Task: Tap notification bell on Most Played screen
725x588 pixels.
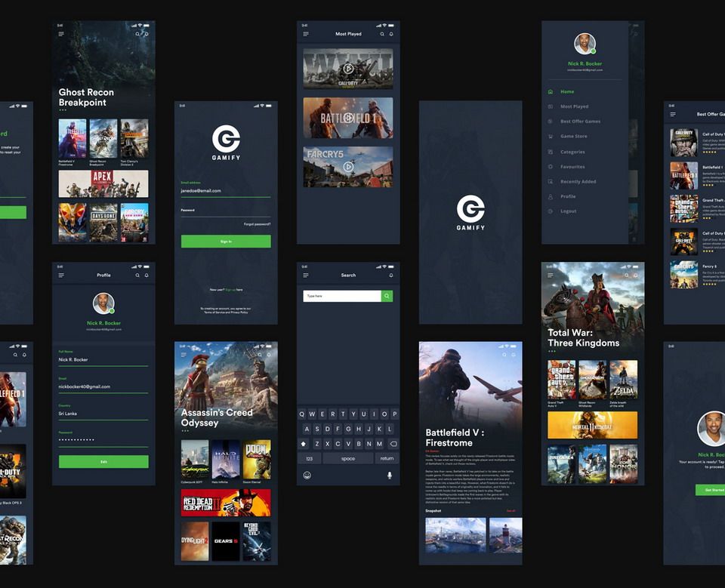Action: pos(391,34)
